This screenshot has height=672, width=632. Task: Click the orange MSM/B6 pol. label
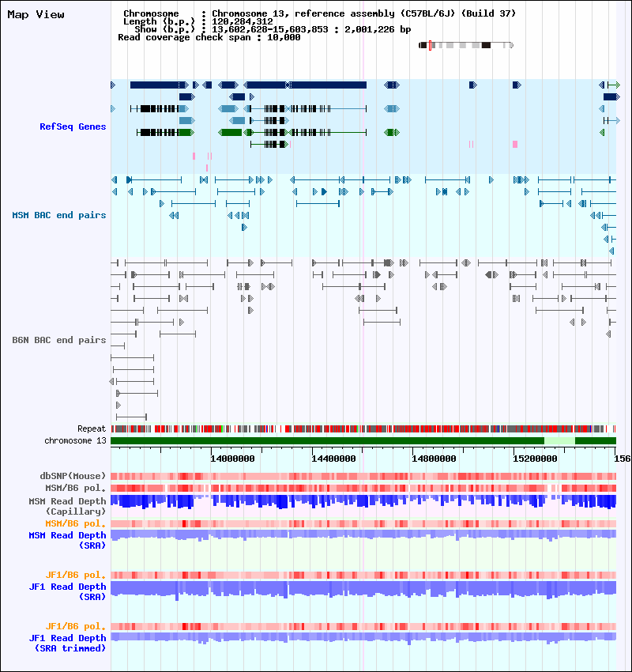[x=75, y=523]
